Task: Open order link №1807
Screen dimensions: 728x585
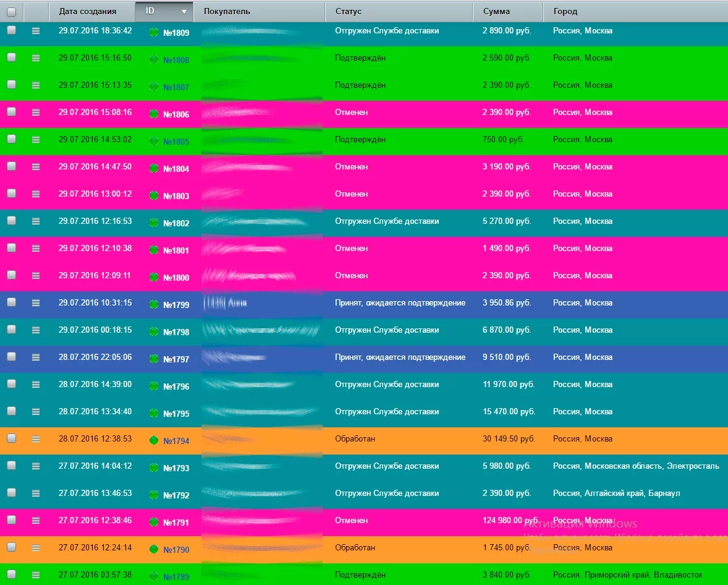Action: (x=176, y=87)
